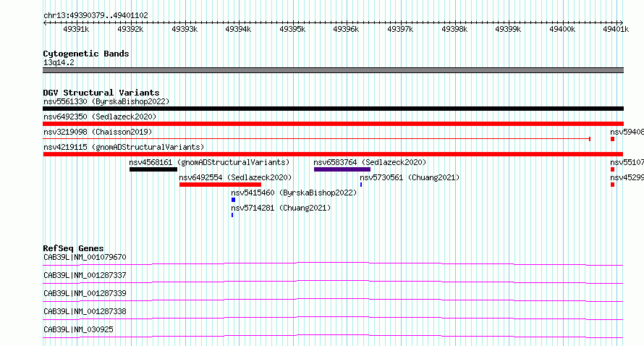The height and width of the screenshot is (346, 644).
Task: Open label nsv3219098 (Chaisson2019)
Action: coord(98,132)
